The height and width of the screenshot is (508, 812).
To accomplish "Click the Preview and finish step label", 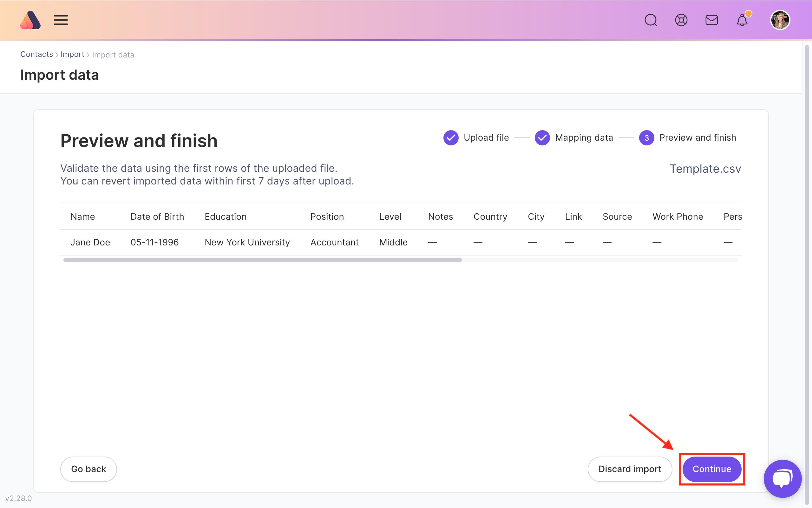I will pyautogui.click(x=698, y=138).
